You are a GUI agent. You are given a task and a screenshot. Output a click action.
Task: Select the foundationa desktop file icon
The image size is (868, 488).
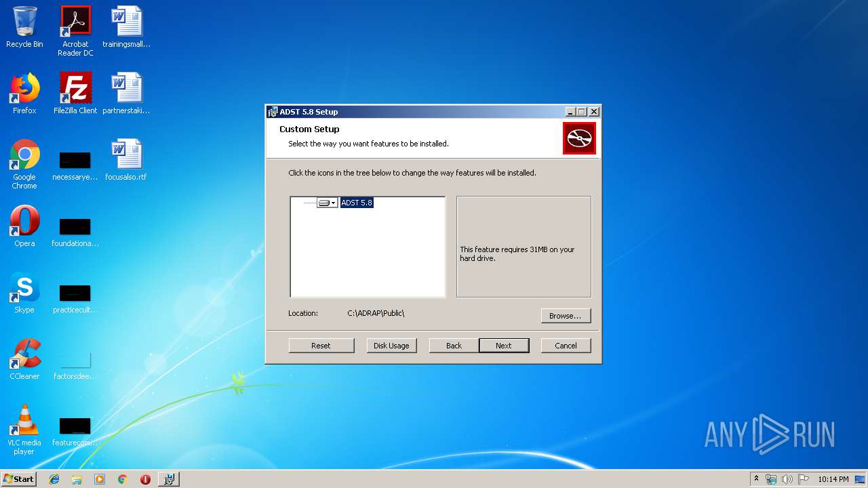point(75,232)
